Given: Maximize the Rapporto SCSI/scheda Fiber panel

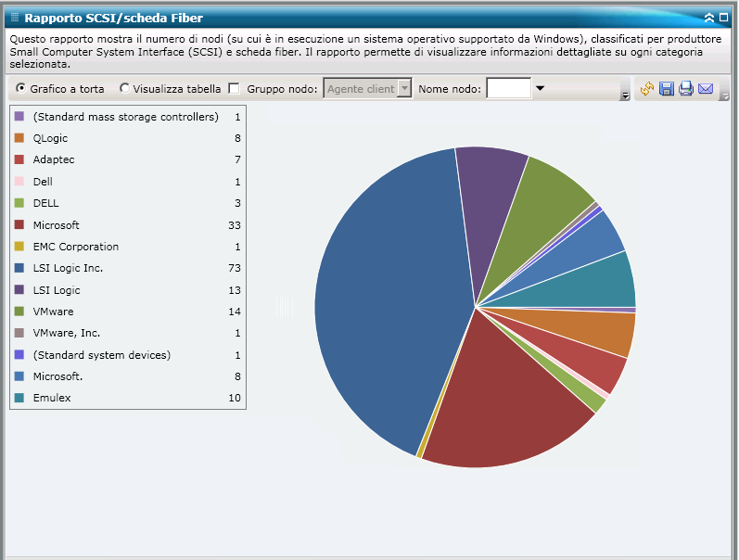Looking at the screenshot, I should pos(723,18).
